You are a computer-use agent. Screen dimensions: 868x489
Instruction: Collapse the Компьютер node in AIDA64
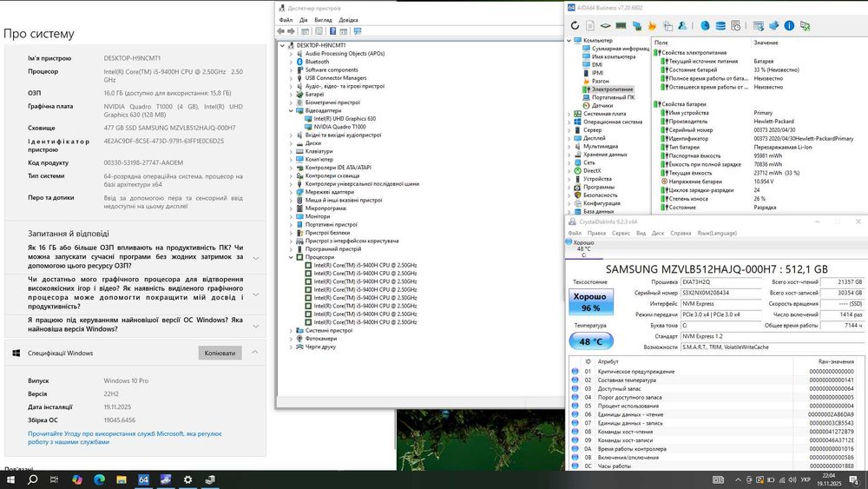[569, 41]
